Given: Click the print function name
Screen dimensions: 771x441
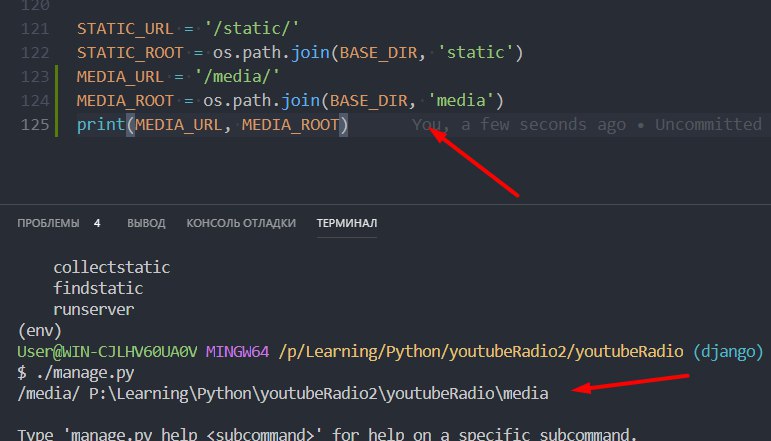Looking at the screenshot, I should tap(101, 124).
